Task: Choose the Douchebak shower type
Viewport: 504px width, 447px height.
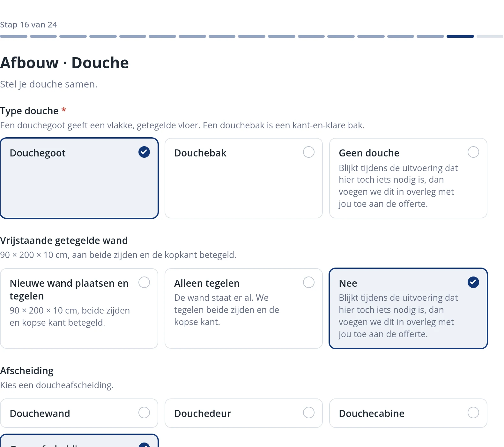Action: pyautogui.click(x=244, y=178)
